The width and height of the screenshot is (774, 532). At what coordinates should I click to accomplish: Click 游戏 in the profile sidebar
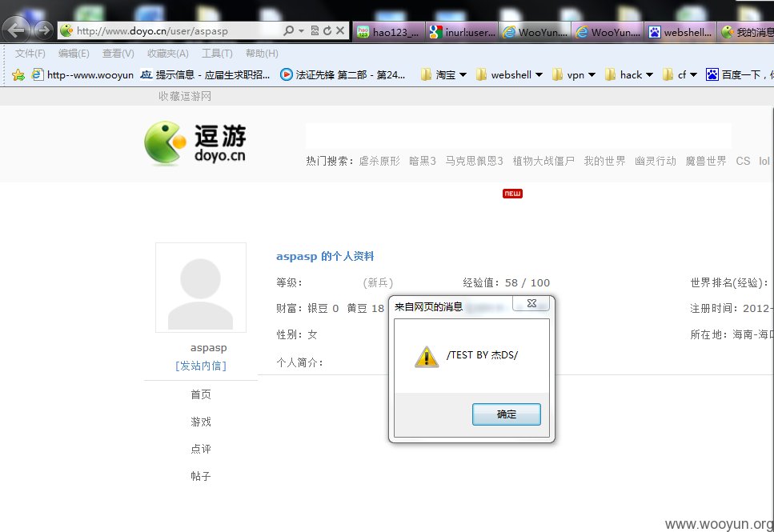tap(201, 422)
